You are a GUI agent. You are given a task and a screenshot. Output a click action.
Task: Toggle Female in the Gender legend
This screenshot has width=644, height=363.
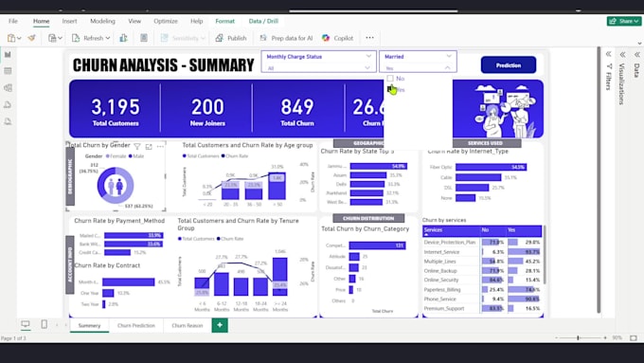(x=116, y=156)
